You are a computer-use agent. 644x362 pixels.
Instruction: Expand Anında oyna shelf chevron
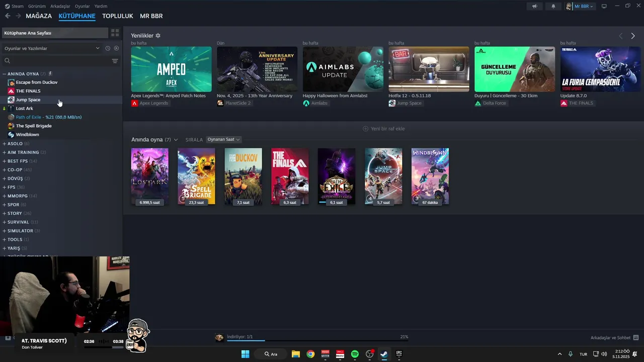click(x=176, y=140)
